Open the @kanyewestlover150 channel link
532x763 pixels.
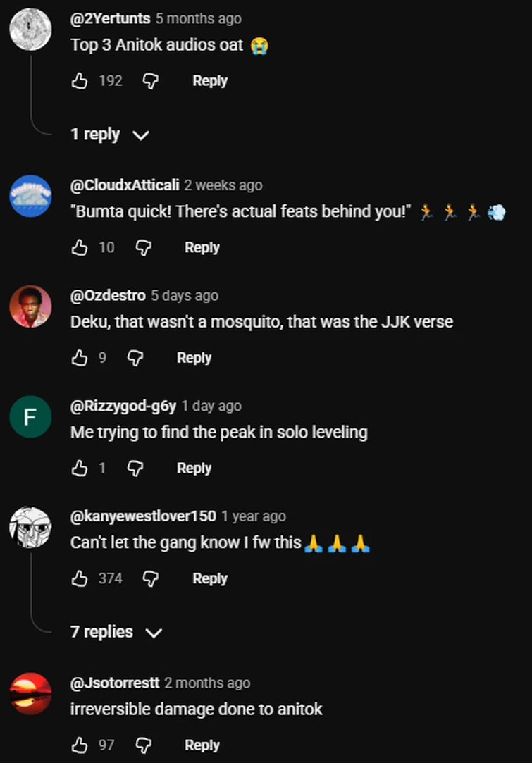(x=143, y=516)
